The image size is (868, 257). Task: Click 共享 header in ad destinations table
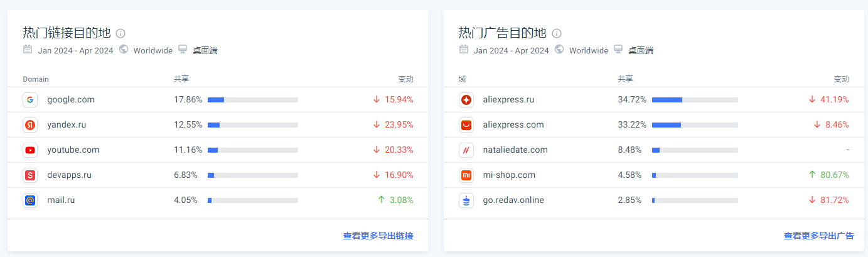[625, 79]
